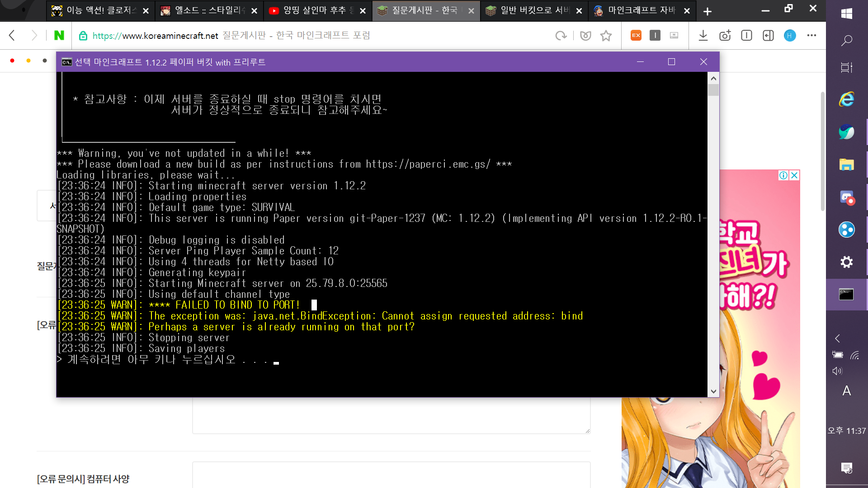Open Wi-Fi network tray icon

click(x=854, y=355)
